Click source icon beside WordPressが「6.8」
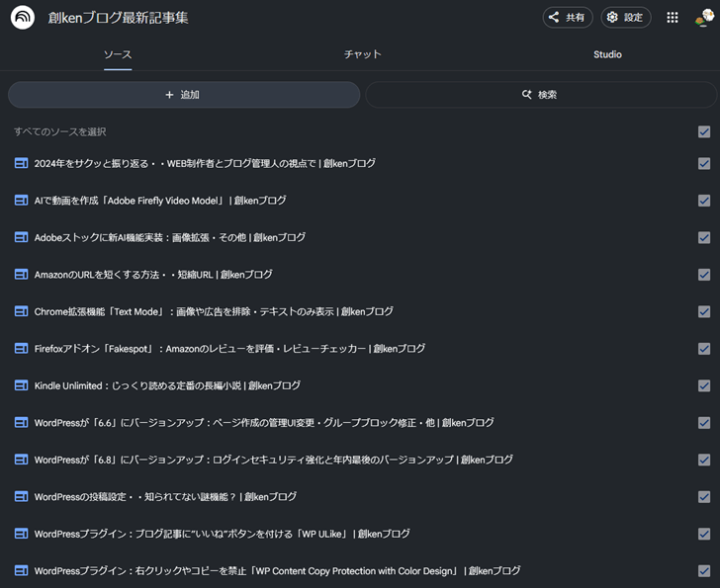The height and width of the screenshot is (588, 720). point(21,460)
